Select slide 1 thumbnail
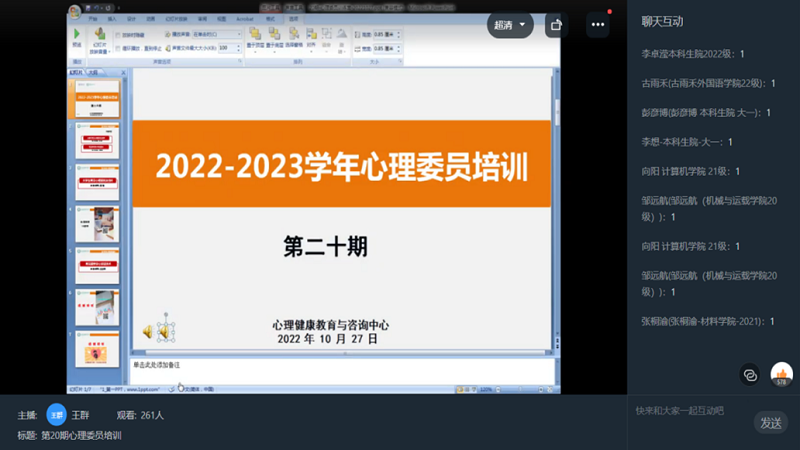The height and width of the screenshot is (450, 800). click(97, 98)
